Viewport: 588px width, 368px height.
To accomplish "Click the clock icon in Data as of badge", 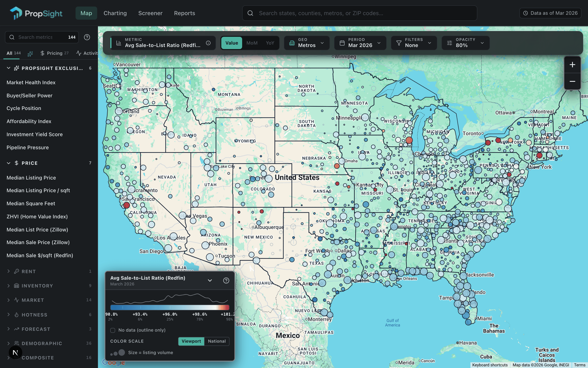I will [525, 13].
